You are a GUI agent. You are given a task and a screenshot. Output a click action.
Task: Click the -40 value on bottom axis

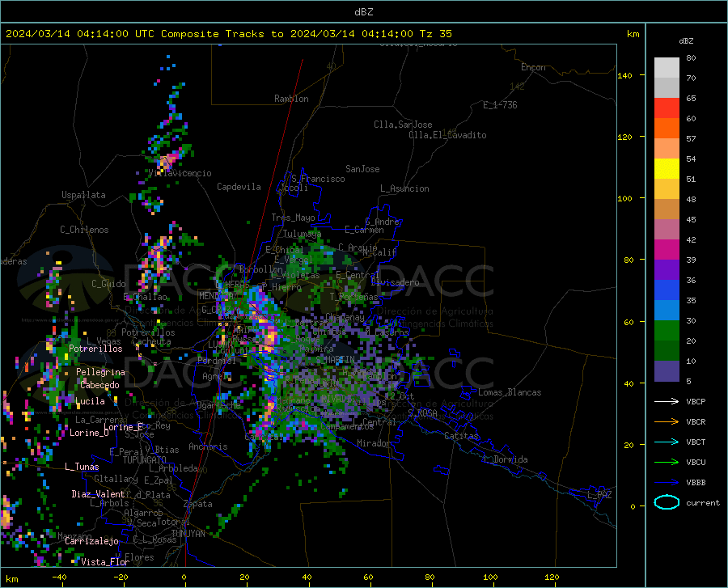59,577
